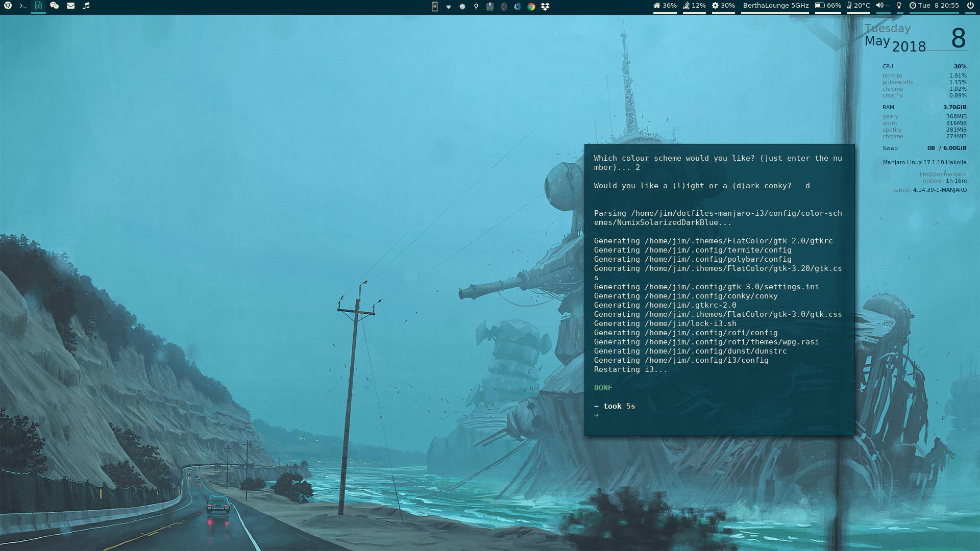This screenshot has width=980, height=551.
Task: Click the CPU usage 30% bar module
Action: (723, 6)
